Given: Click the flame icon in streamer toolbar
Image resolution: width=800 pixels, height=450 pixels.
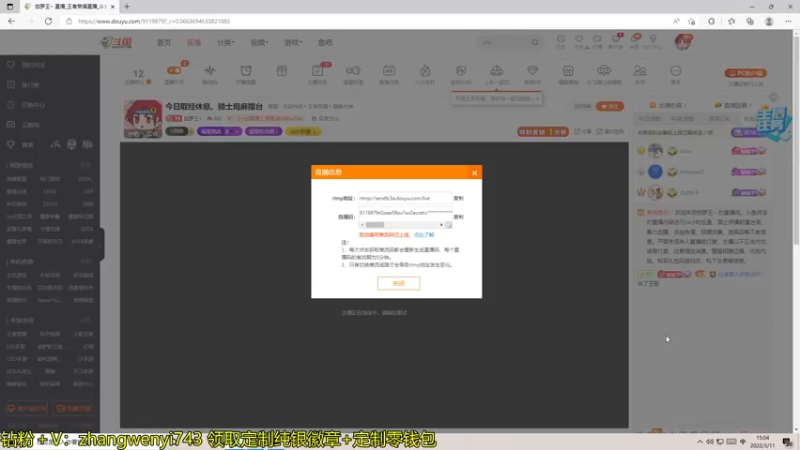Looking at the screenshot, I should pyautogui.click(x=425, y=70).
